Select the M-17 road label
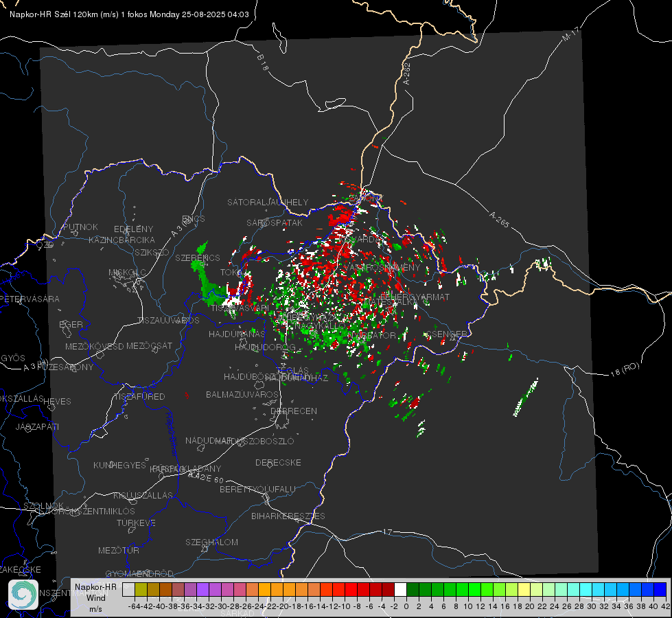The height and width of the screenshot is (618, 672). [x=570, y=34]
